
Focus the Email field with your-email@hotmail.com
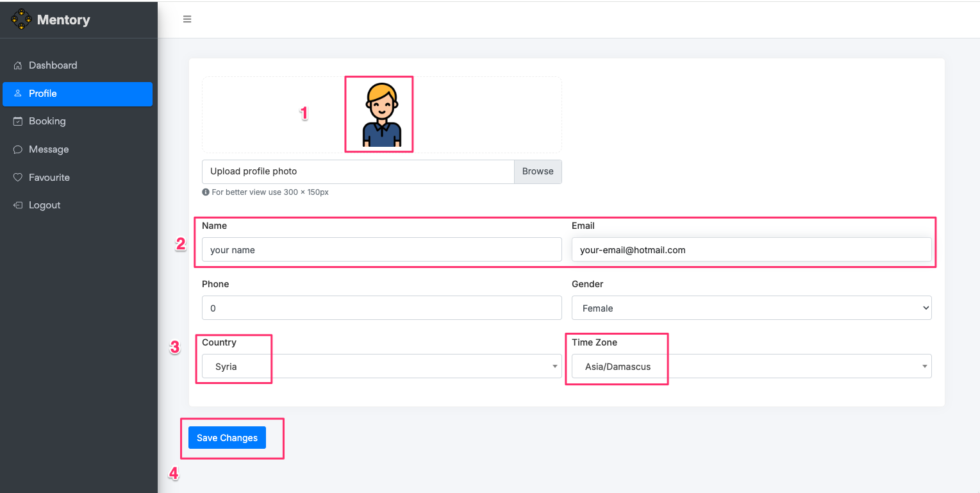pos(751,249)
